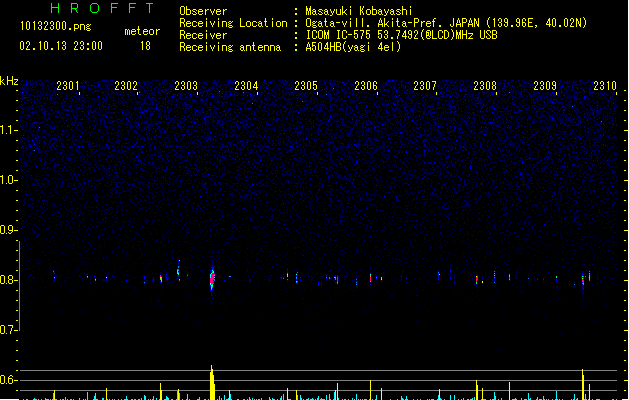The height and width of the screenshot is (400, 629).
Task: Click the kHz axis unit label
Action: point(9,81)
